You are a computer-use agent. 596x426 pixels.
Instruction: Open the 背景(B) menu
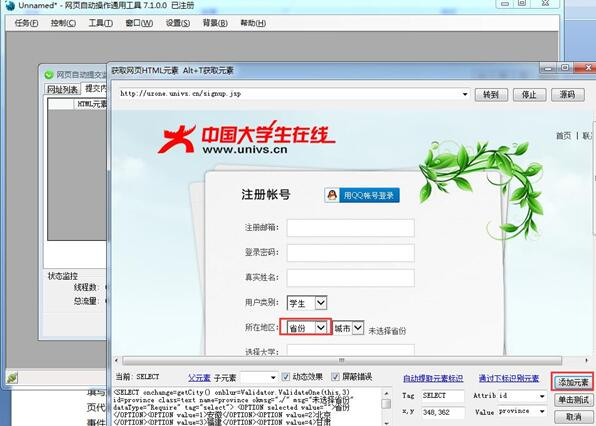pos(215,23)
